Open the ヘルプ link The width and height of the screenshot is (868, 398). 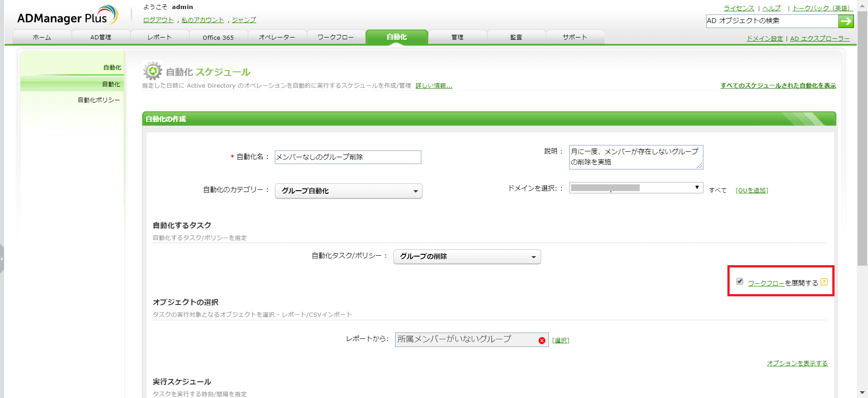pos(771,8)
